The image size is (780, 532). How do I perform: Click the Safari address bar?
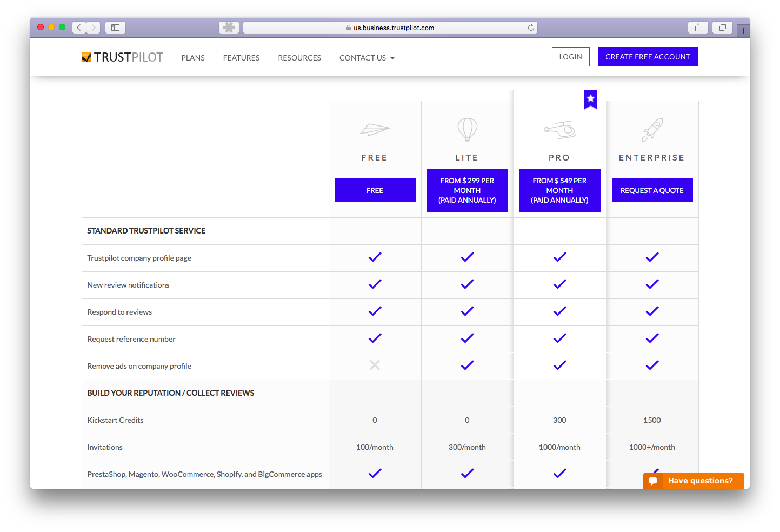click(390, 28)
